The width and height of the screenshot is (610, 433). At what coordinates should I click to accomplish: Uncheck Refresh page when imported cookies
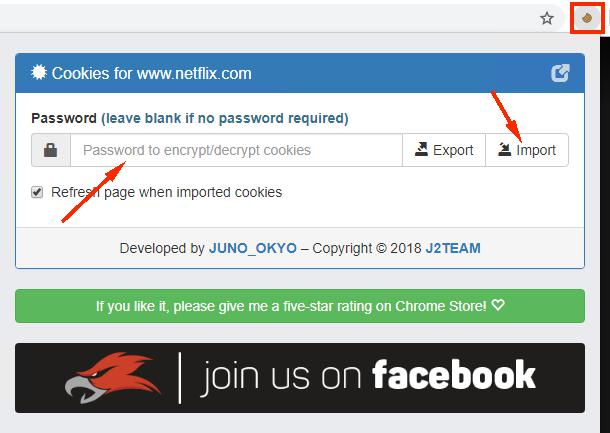[37, 192]
